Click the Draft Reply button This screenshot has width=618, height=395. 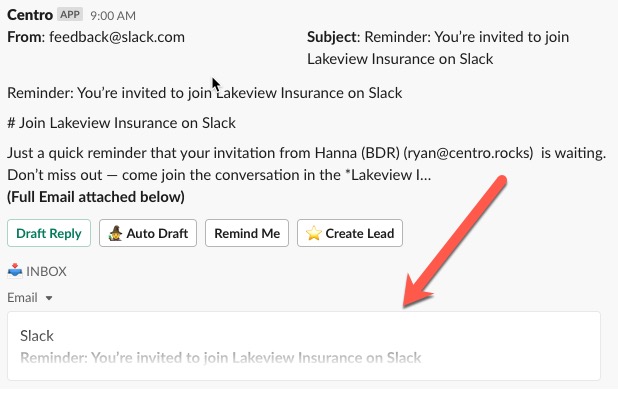point(49,233)
